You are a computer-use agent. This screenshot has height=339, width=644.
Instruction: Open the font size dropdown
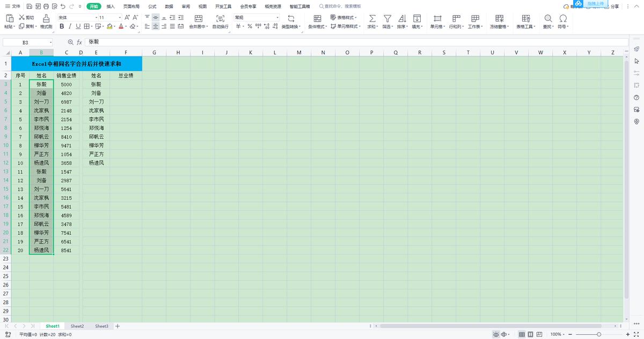120,17
